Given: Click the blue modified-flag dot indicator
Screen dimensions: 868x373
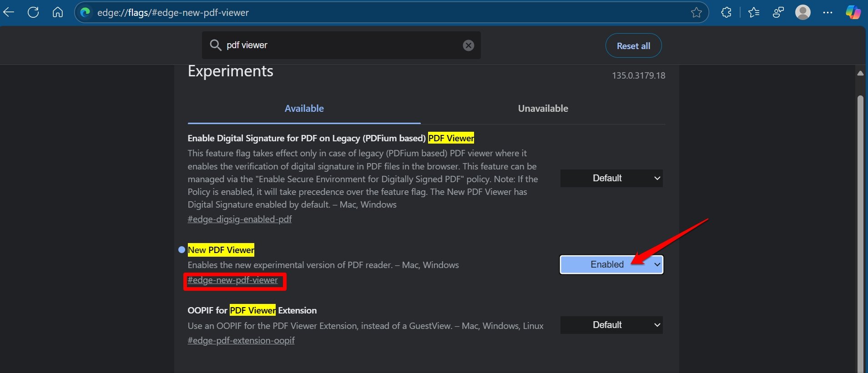Looking at the screenshot, I should pos(182,249).
